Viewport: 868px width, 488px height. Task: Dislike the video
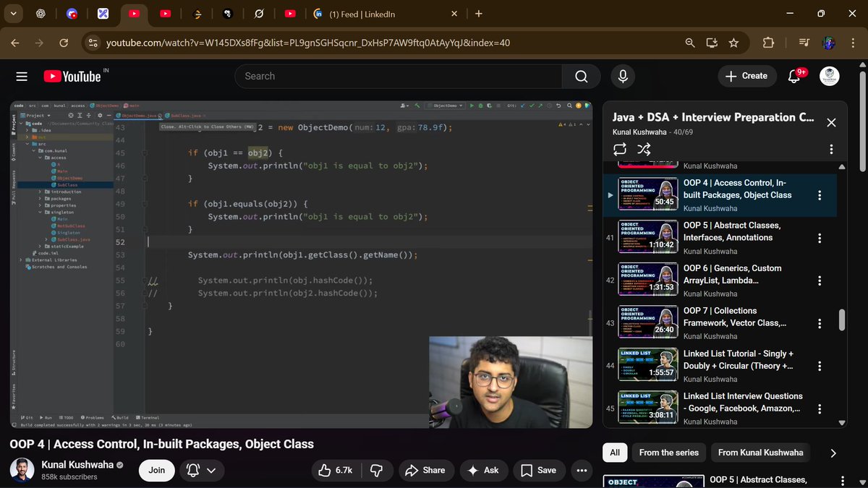tap(376, 470)
